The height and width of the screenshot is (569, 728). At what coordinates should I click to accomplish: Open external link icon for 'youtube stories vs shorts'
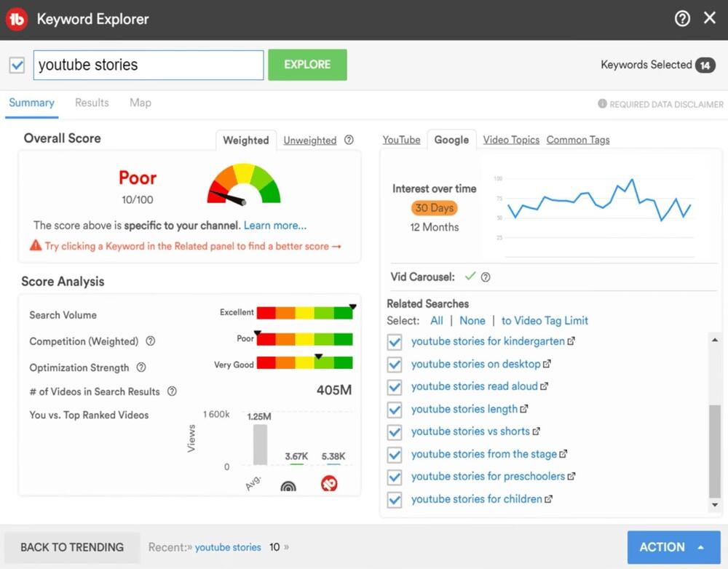point(537,431)
